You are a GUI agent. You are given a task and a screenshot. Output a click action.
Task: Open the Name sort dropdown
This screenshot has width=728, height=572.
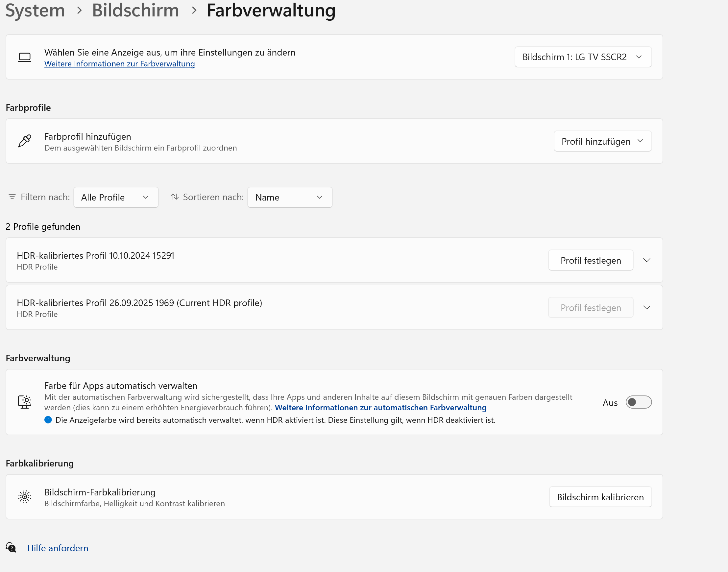coord(290,197)
